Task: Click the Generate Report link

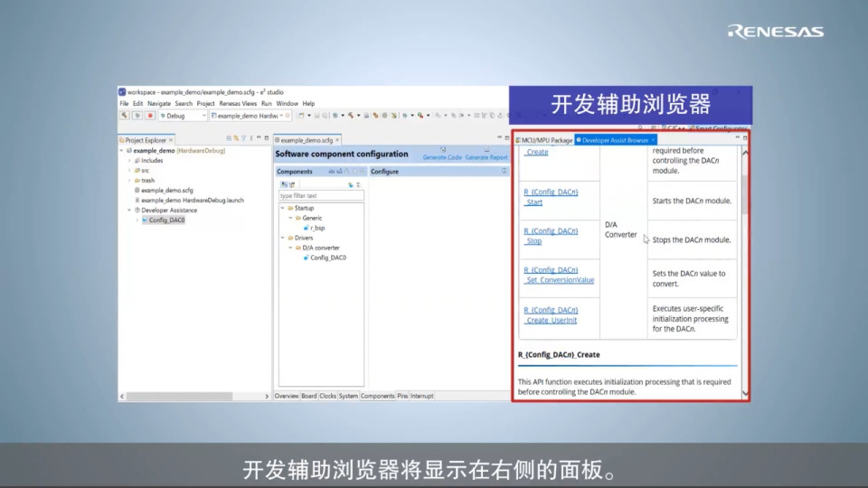Action: [x=486, y=157]
